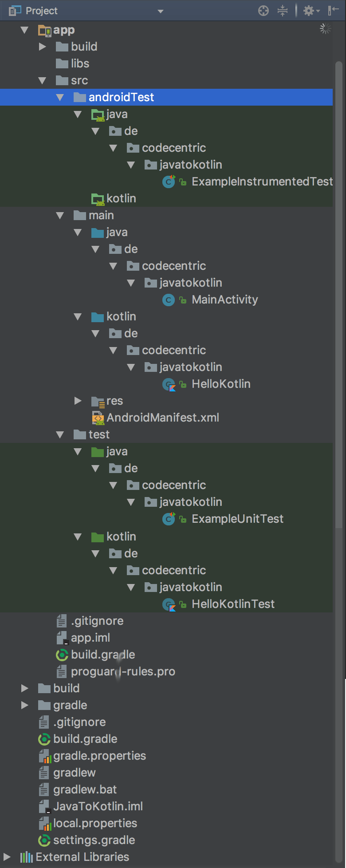Expand the build folder under app

[43, 47]
